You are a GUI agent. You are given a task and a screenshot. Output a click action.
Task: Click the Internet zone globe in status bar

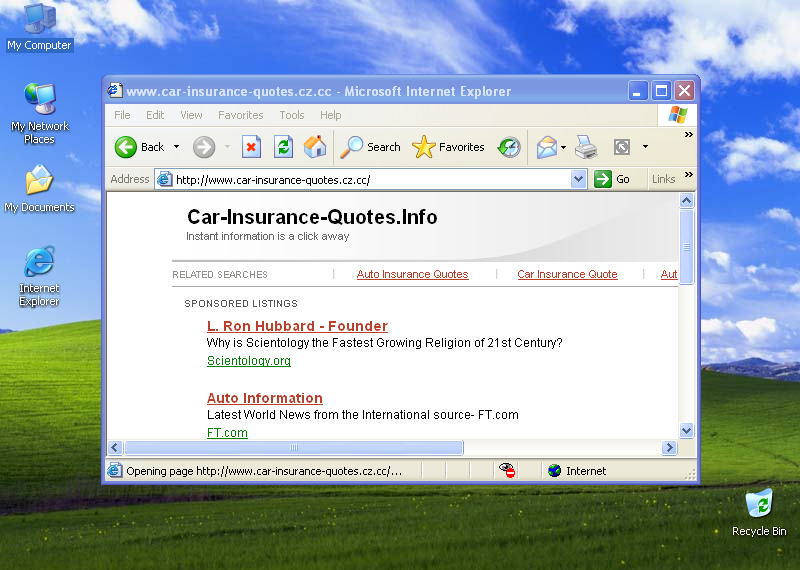point(555,470)
